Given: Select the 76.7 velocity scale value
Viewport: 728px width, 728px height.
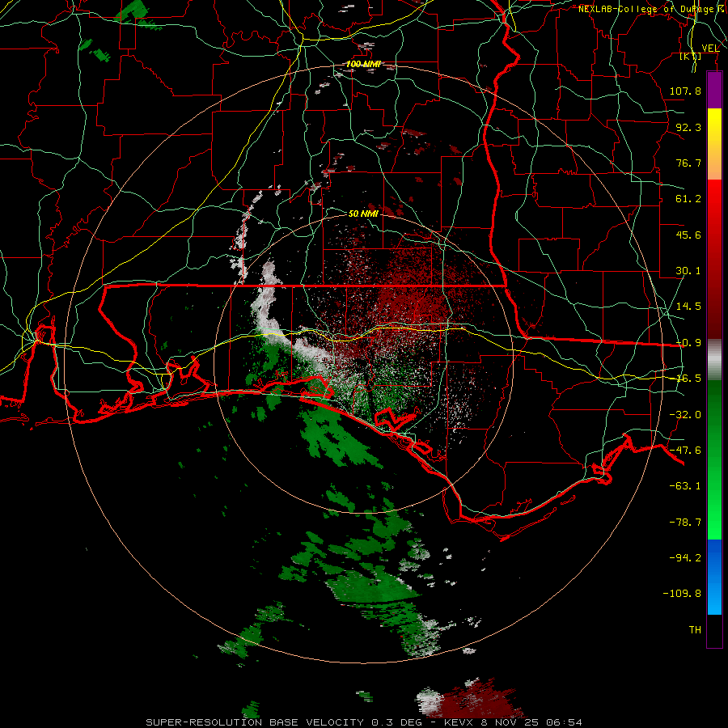Looking at the screenshot, I should tap(688, 163).
